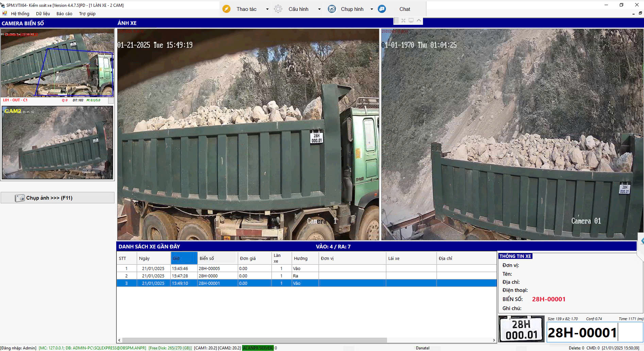644x351 pixels.
Task: Expand the Thao tác dropdown arrow
Action: click(267, 9)
